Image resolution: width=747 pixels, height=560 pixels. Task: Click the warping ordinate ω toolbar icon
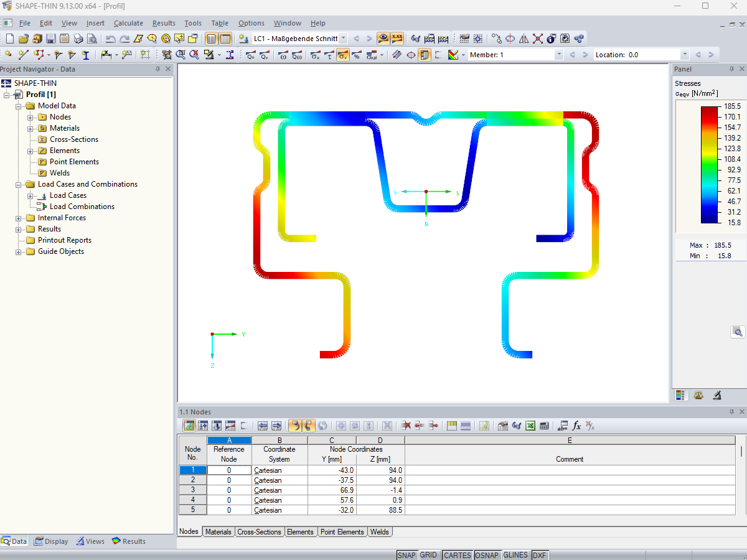pos(283,55)
